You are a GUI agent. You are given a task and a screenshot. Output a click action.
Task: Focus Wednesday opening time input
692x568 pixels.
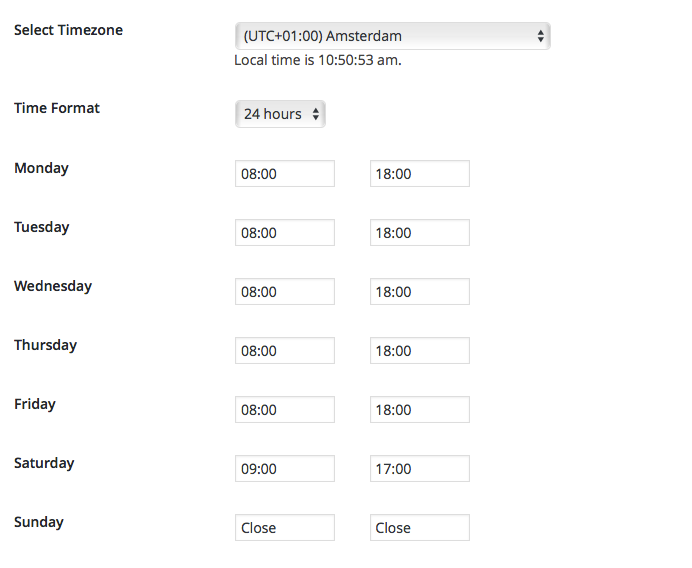tap(285, 292)
